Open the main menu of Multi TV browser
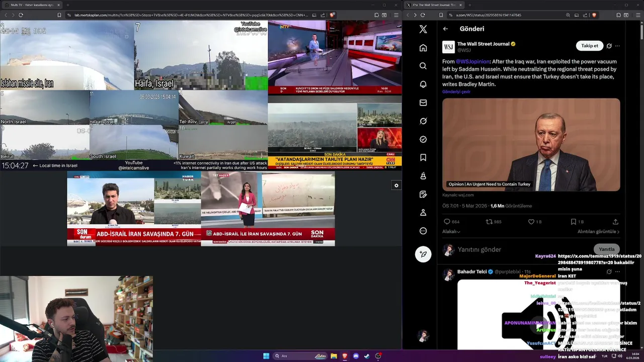This screenshot has height=362, width=644. (x=396, y=15)
